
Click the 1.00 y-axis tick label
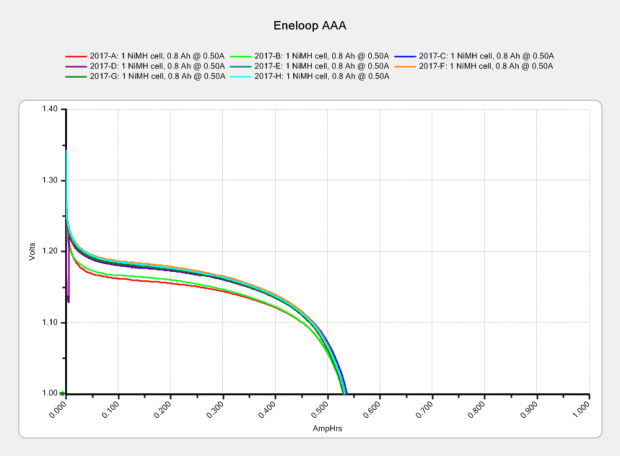tap(50, 393)
